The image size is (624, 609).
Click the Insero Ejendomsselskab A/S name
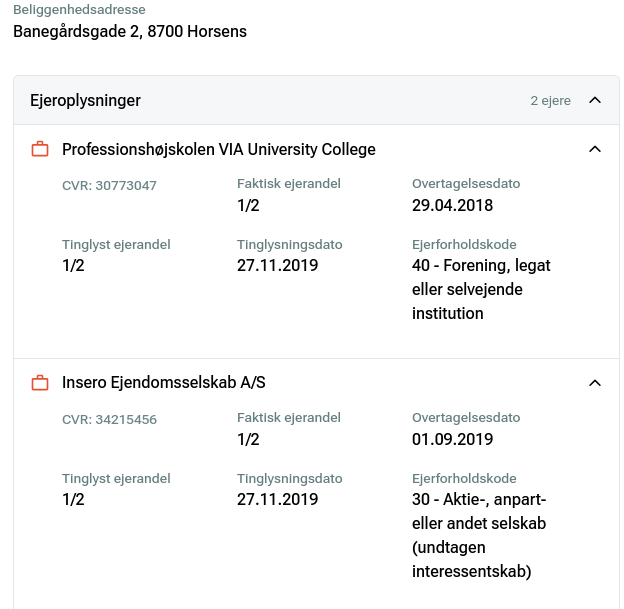coord(164,383)
